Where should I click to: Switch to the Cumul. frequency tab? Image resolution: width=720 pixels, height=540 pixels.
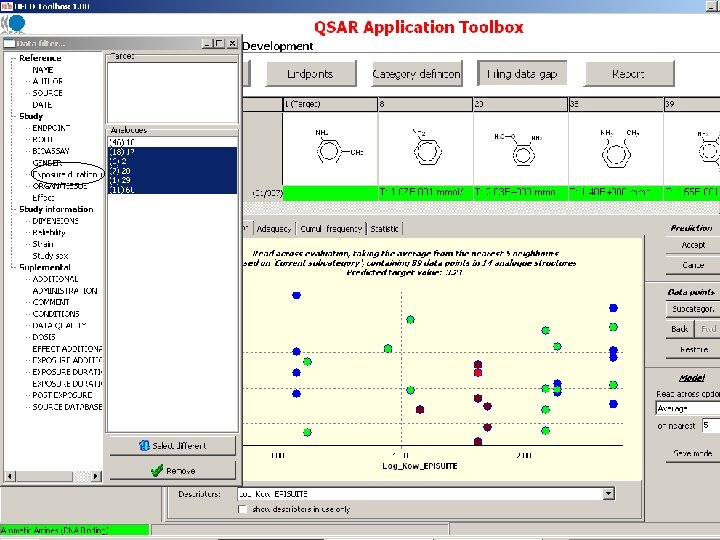(331, 229)
